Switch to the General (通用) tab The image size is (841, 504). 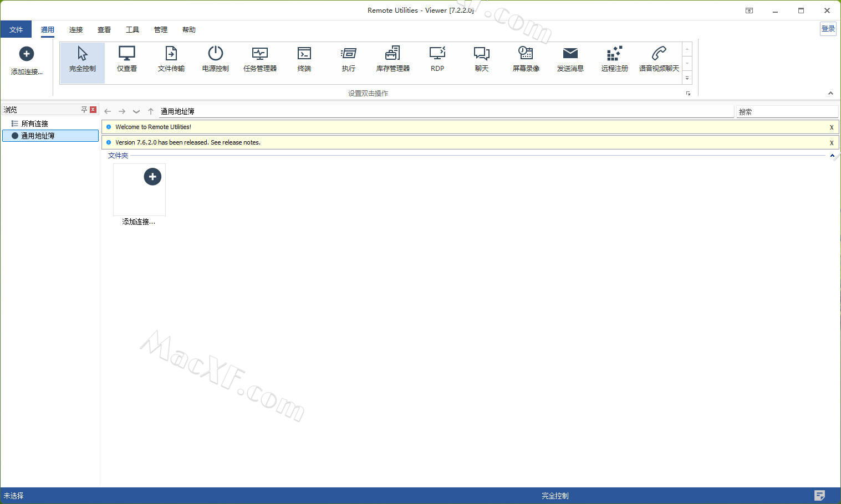click(x=48, y=29)
